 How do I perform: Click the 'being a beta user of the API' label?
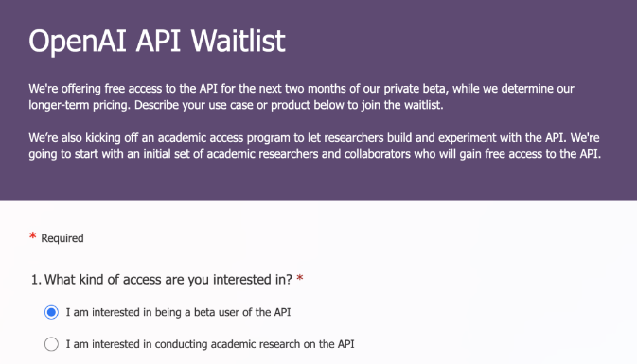pyautogui.click(x=178, y=312)
